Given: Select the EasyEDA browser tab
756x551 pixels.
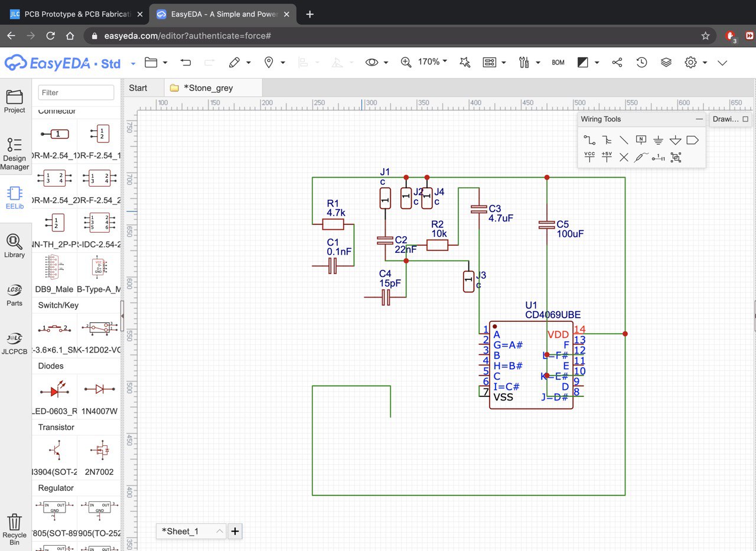Looking at the screenshot, I should coord(223,14).
